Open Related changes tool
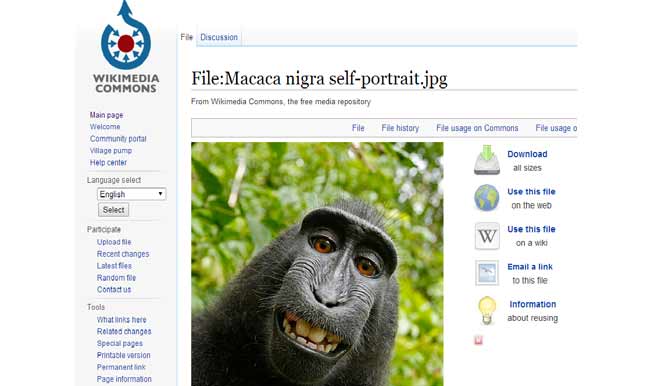The image size is (651, 386). pos(124,331)
